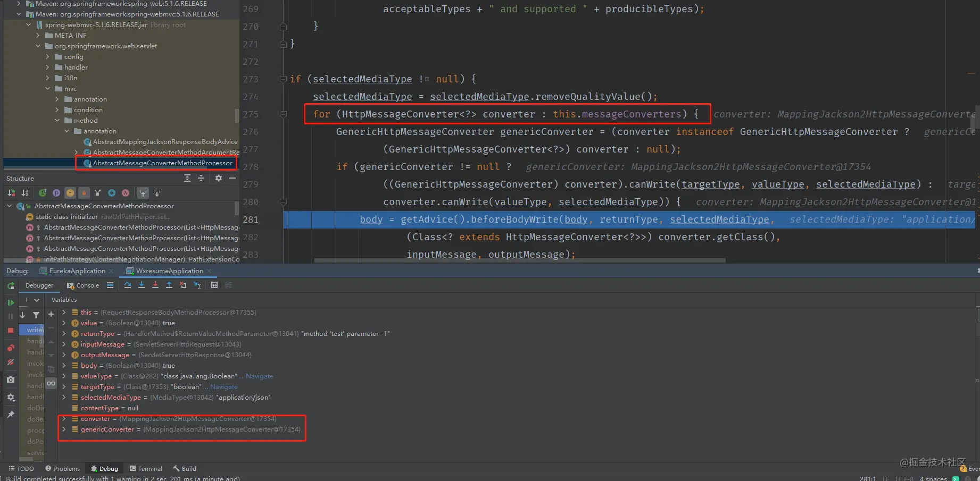Click Expand All in Structure panel
Screen dimensions: 980x481
187,178
